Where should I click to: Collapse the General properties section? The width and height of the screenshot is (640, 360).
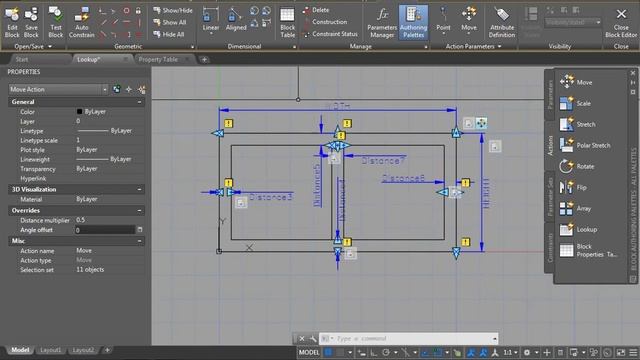pyautogui.click(x=140, y=102)
